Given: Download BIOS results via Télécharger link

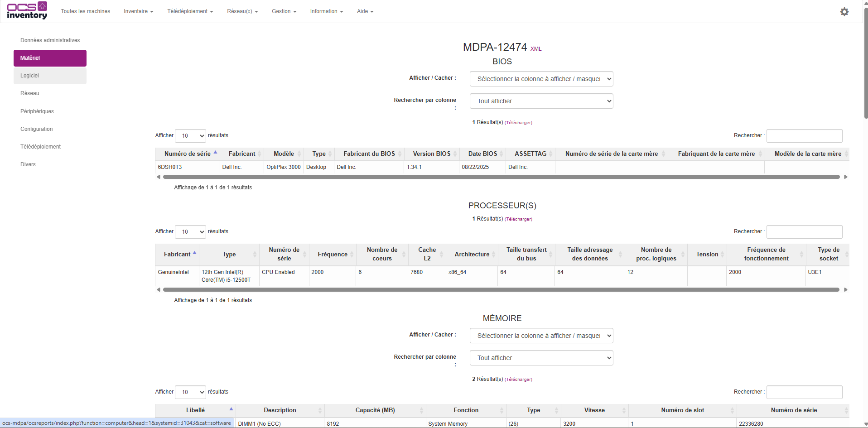Looking at the screenshot, I should point(518,123).
